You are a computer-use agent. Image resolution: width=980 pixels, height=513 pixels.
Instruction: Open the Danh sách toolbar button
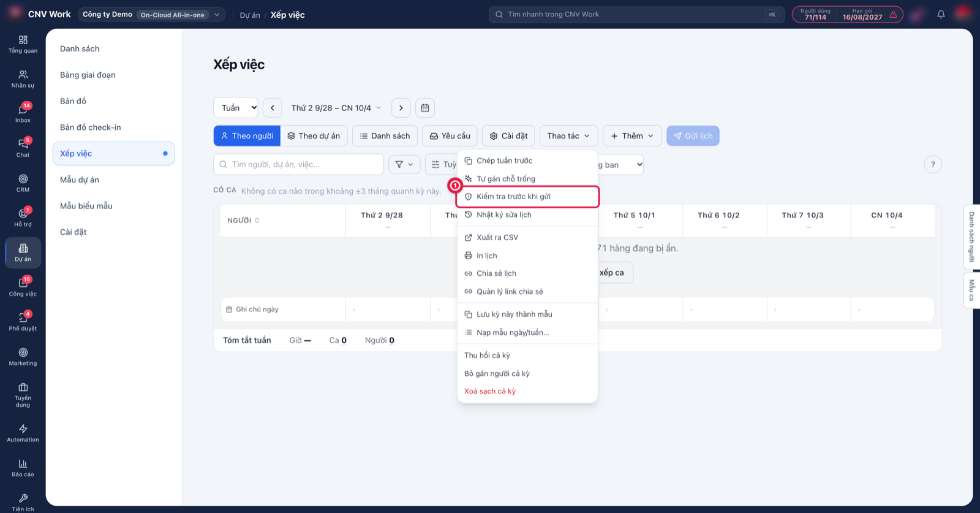pos(385,136)
